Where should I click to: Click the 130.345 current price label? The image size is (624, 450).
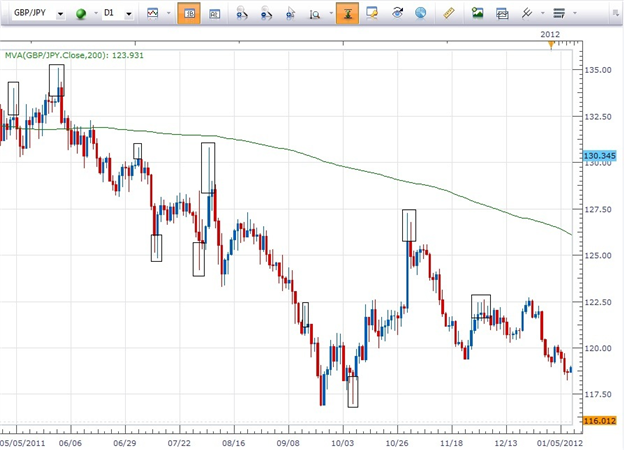[x=599, y=156]
